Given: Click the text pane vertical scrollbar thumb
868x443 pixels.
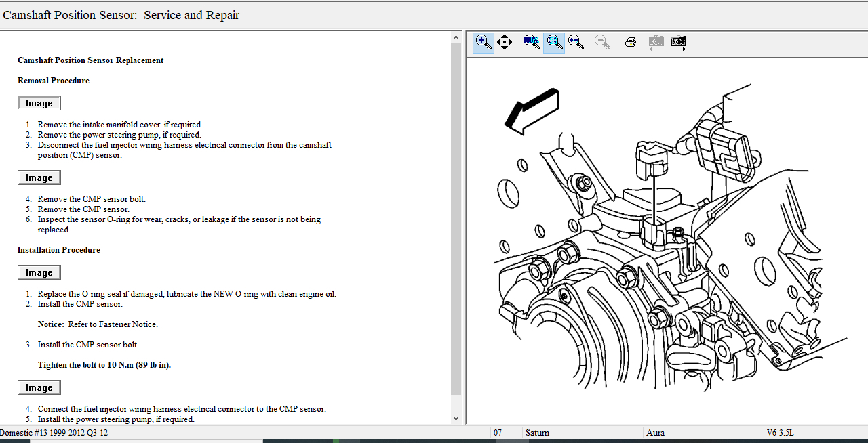Looking at the screenshot, I should click(456, 219).
